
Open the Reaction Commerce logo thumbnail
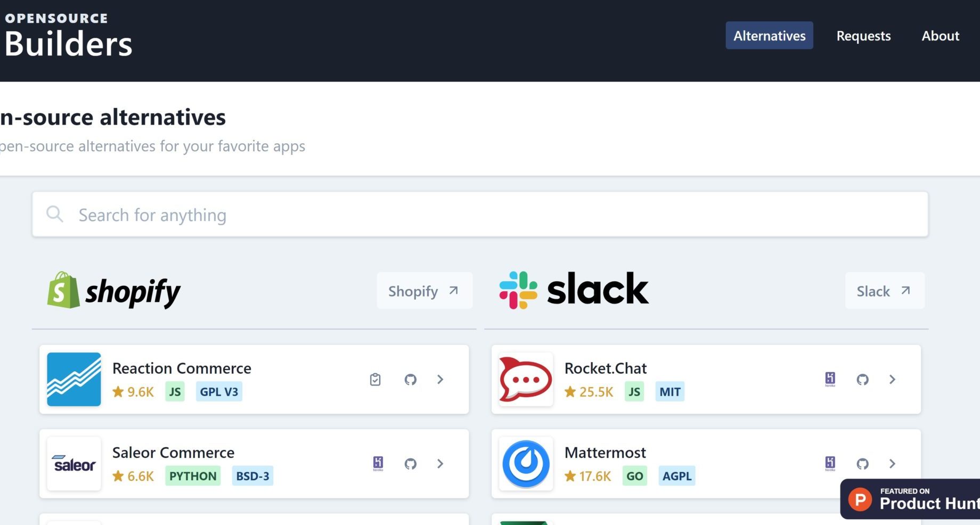pos(74,379)
